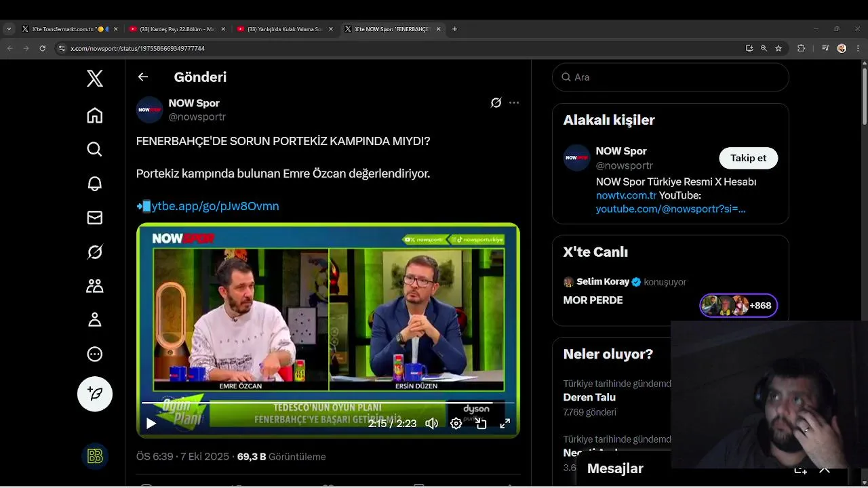Close the Kardeş Payı 22.Bölüm tab
The image size is (868, 488).
(x=223, y=29)
